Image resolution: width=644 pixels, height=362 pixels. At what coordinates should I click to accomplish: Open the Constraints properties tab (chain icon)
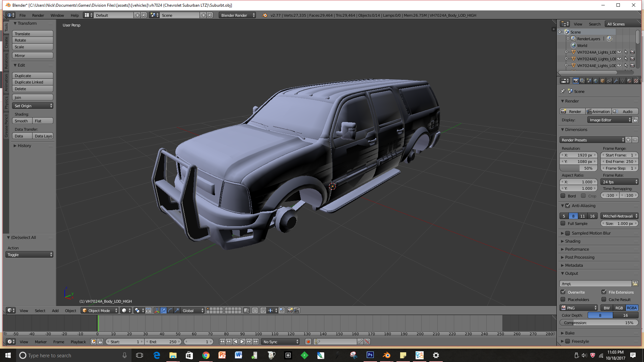pos(609,81)
